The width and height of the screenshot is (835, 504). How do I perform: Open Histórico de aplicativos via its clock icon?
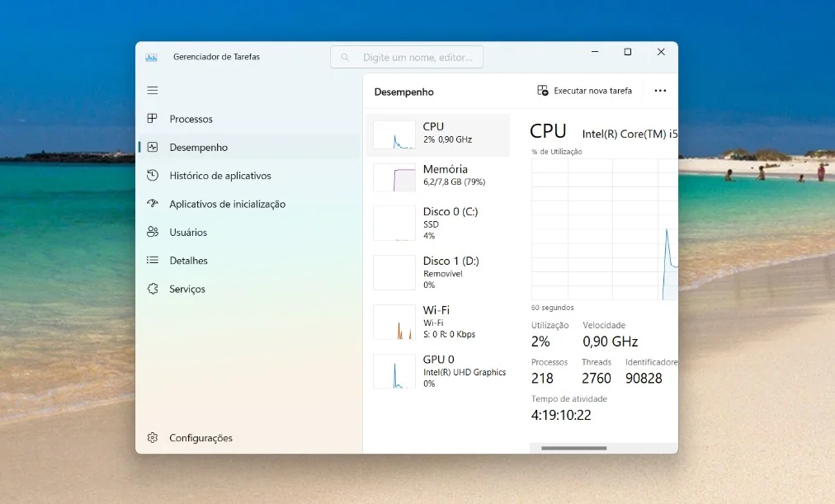tap(153, 175)
